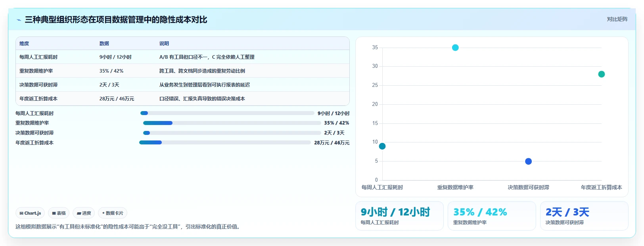This screenshot has height=246, width=644.
Task: Click description A/B 有工具但口径不一
Action: click(x=207, y=57)
